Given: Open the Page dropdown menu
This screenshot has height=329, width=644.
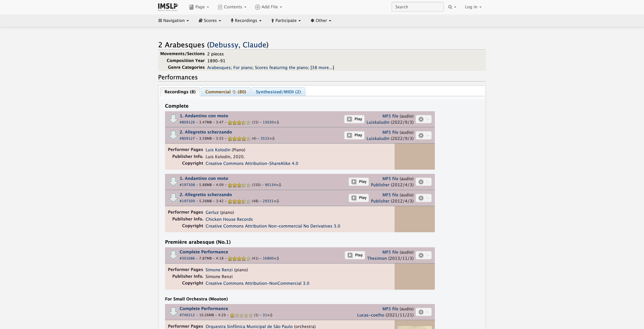Looking at the screenshot, I should click(x=199, y=7).
